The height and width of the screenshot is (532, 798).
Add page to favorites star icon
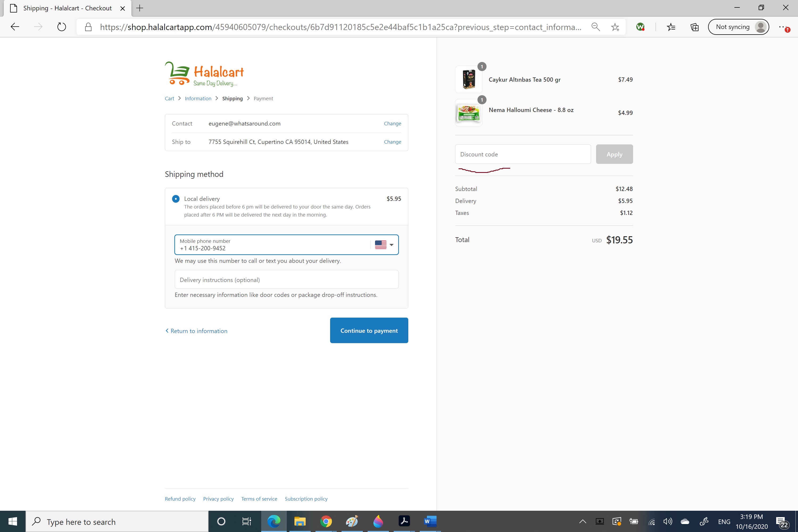615,27
